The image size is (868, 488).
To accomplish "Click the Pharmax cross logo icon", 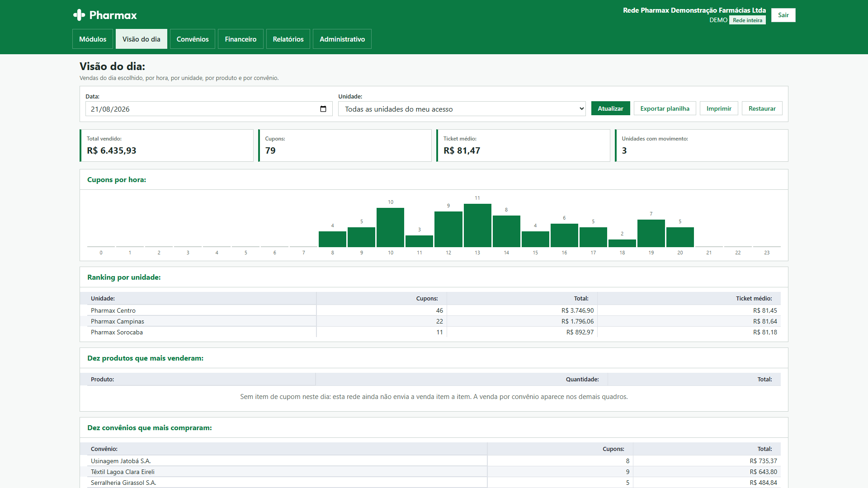I will click(x=79, y=15).
